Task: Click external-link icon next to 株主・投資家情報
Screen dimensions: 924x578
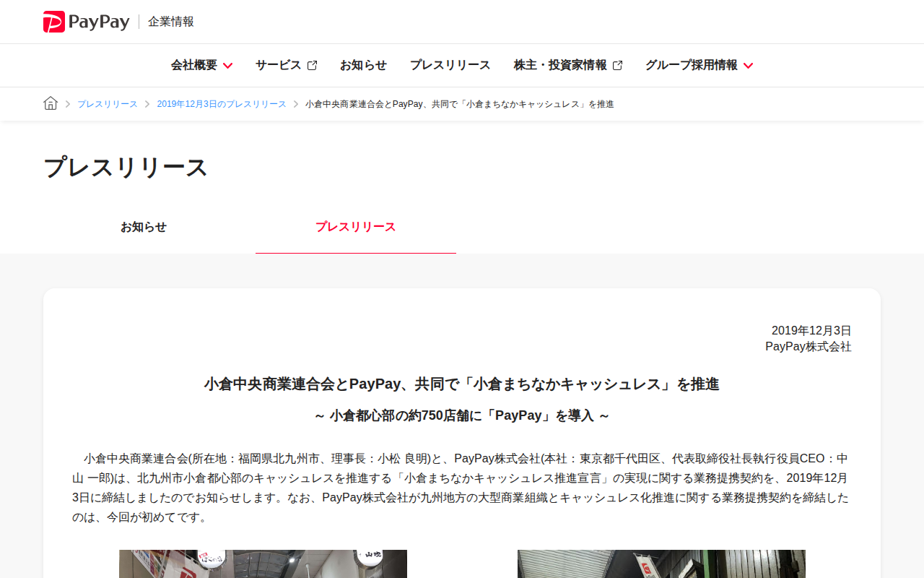Action: pos(617,66)
